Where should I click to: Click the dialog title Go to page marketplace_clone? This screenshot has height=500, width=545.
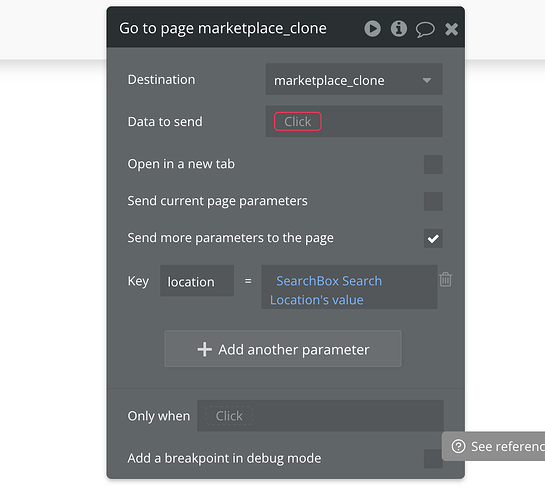click(223, 28)
